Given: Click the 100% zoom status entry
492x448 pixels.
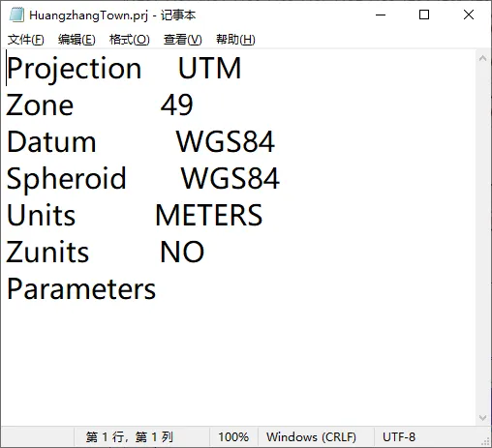Looking at the screenshot, I should tap(233, 437).
